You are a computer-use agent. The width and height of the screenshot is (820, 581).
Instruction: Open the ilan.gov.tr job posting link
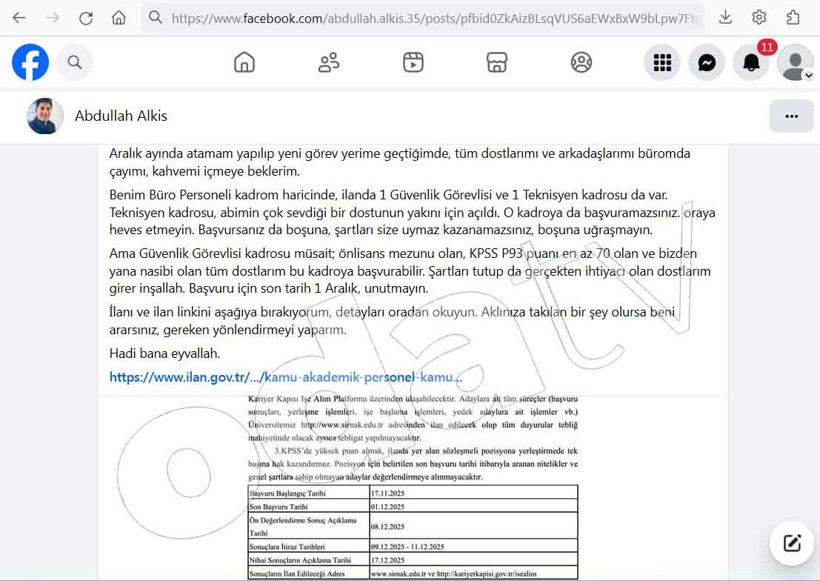coord(285,378)
